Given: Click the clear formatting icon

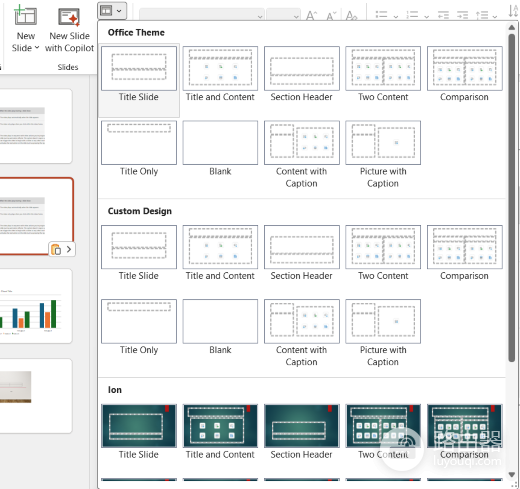Looking at the screenshot, I should (351, 15).
